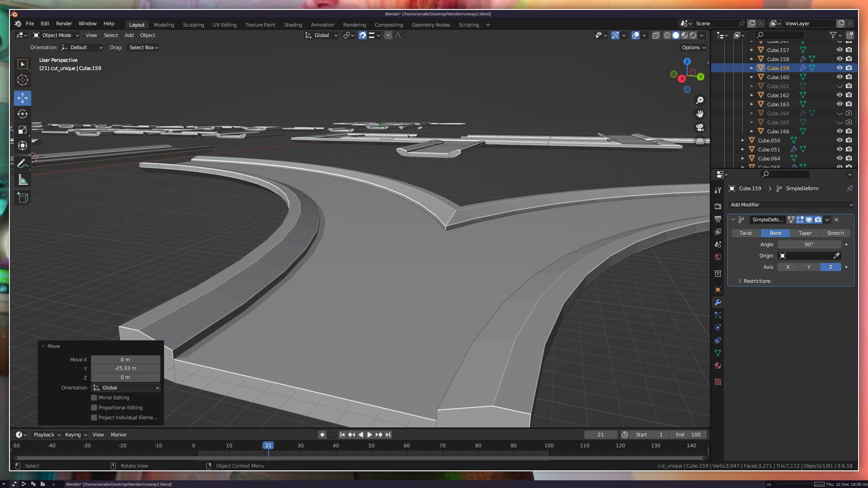The width and height of the screenshot is (868, 488).
Task: Open the Render menu
Action: pos(64,23)
